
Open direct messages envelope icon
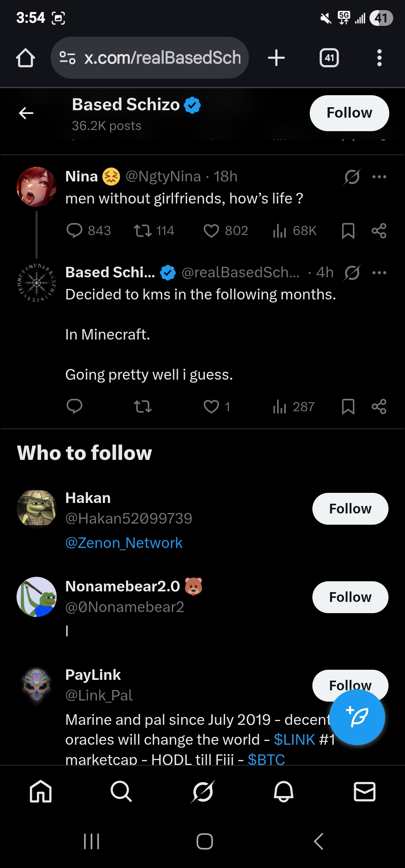(x=364, y=792)
